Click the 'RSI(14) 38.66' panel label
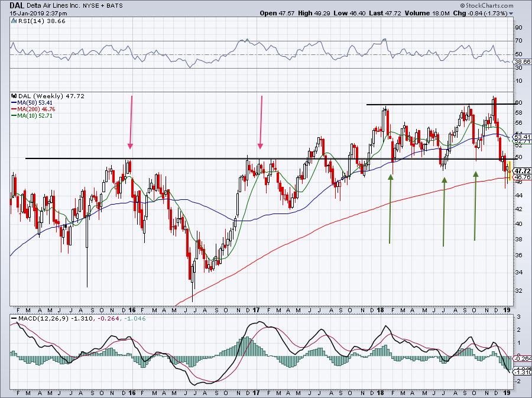Screen dimensions: 532x398 tap(42, 21)
